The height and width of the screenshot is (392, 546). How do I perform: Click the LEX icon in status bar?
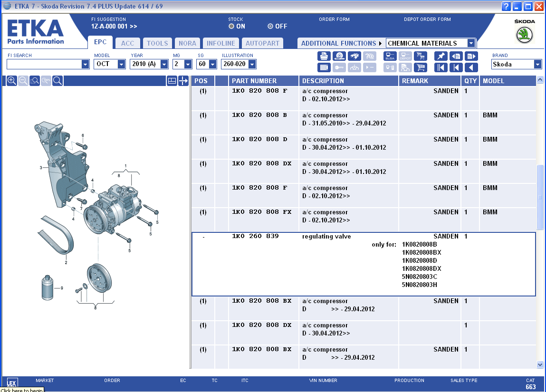[x=12, y=383]
